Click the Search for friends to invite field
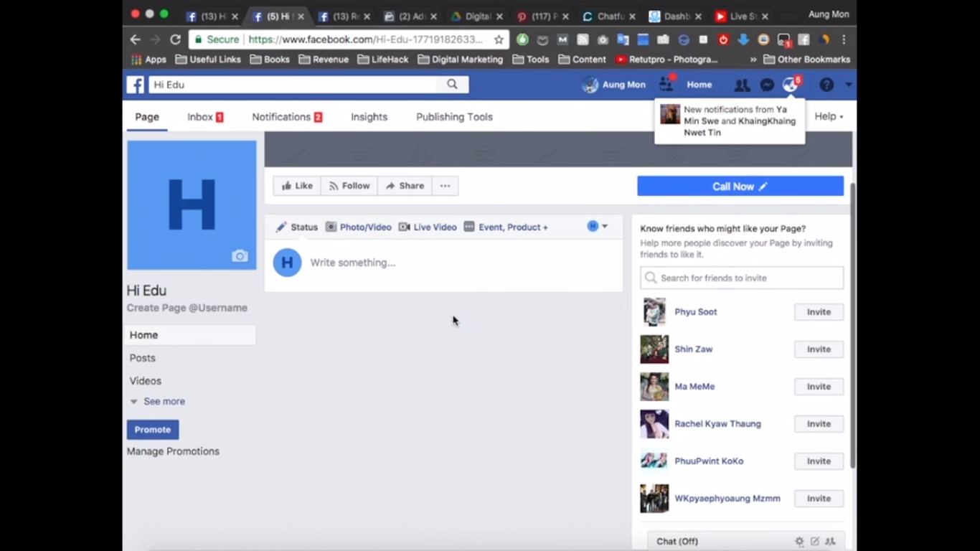 742,278
